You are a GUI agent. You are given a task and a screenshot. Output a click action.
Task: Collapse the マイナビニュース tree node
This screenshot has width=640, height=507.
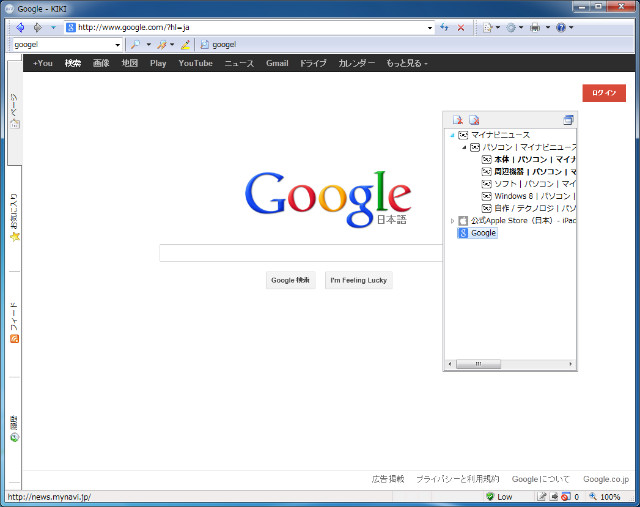pyautogui.click(x=452, y=135)
